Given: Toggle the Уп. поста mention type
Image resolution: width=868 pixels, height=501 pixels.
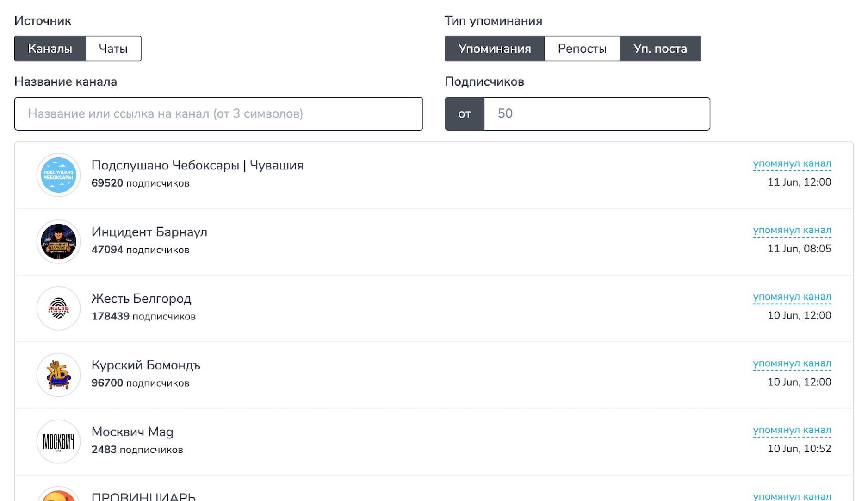Looking at the screenshot, I should pyautogui.click(x=660, y=49).
